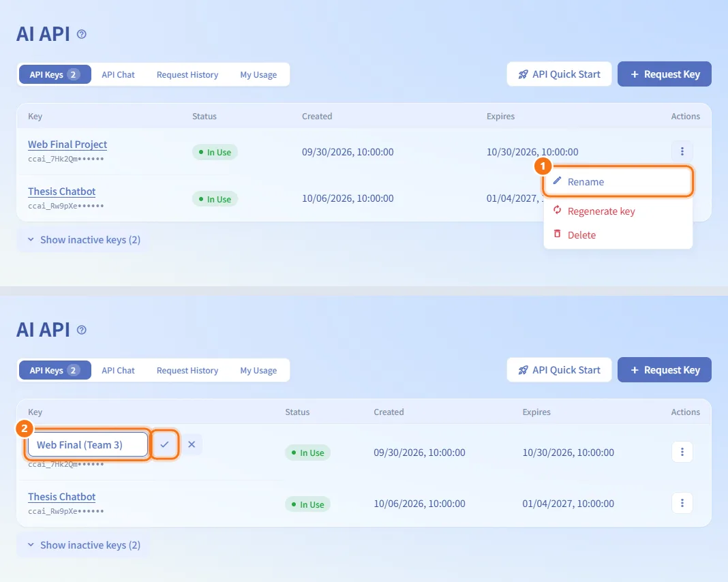Expand Show inactive keys (2) in upper panel
Viewport: 728px width, 582px height.
[84, 240]
